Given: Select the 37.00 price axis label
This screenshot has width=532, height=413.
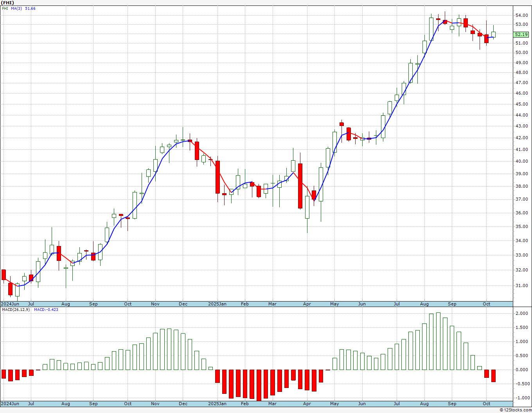Looking at the screenshot, I should (521, 199).
